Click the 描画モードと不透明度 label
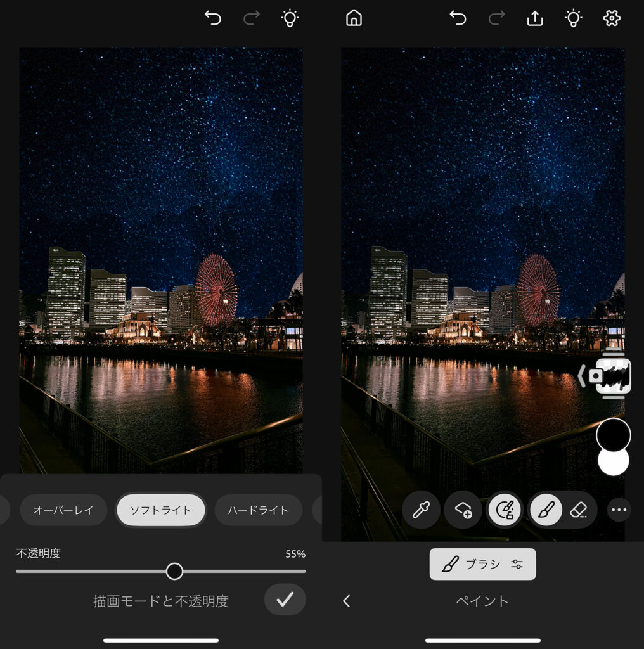 pyautogui.click(x=161, y=601)
